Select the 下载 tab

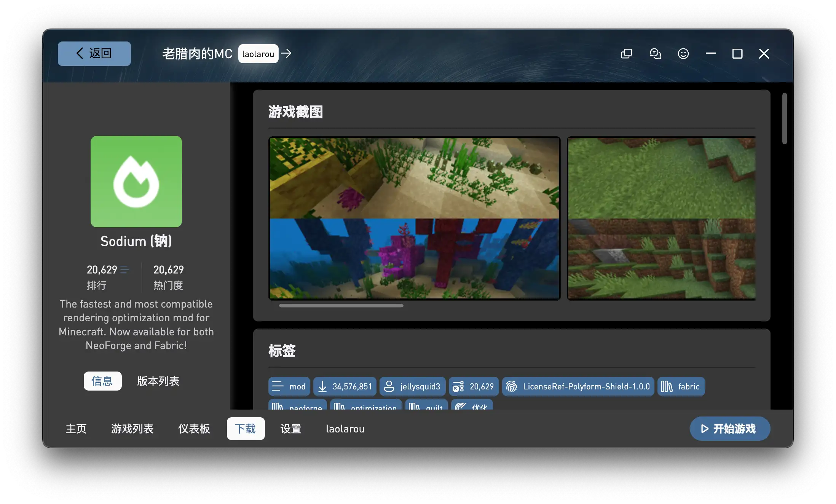[x=246, y=429]
